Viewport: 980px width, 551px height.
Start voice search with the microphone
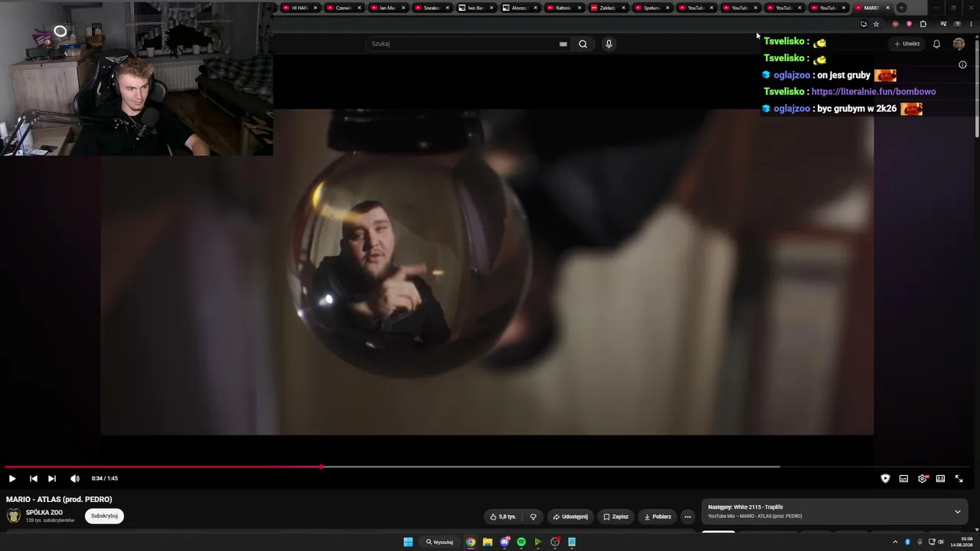click(x=609, y=44)
